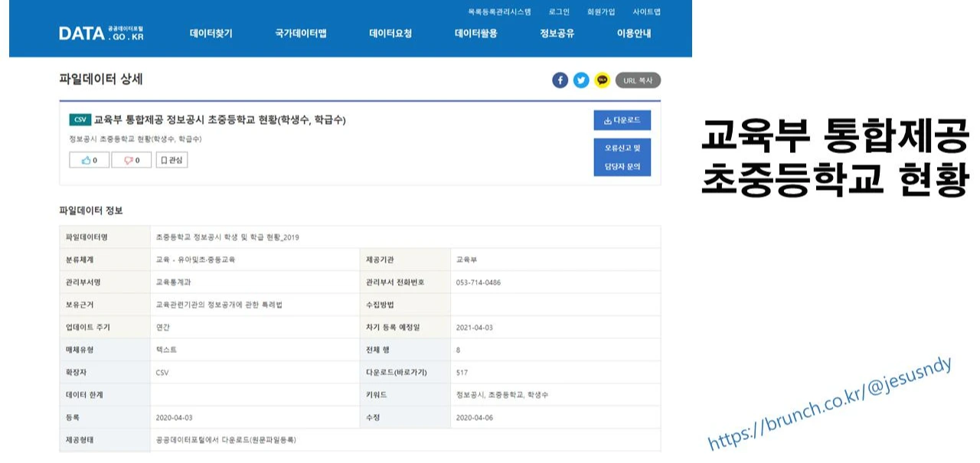
Task: Select the 데이터요청 menu item
Action: coord(390,34)
